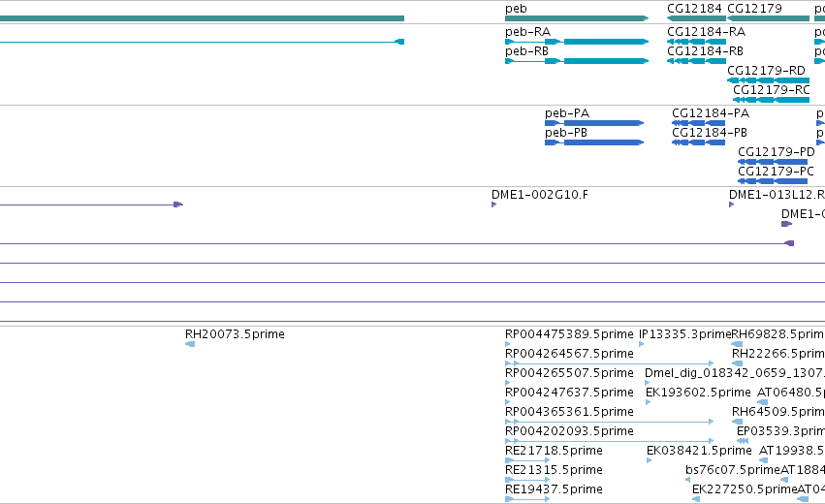Select the RE21718.5prime EST feature
Viewport: 825px width, 504px height.
527,460
